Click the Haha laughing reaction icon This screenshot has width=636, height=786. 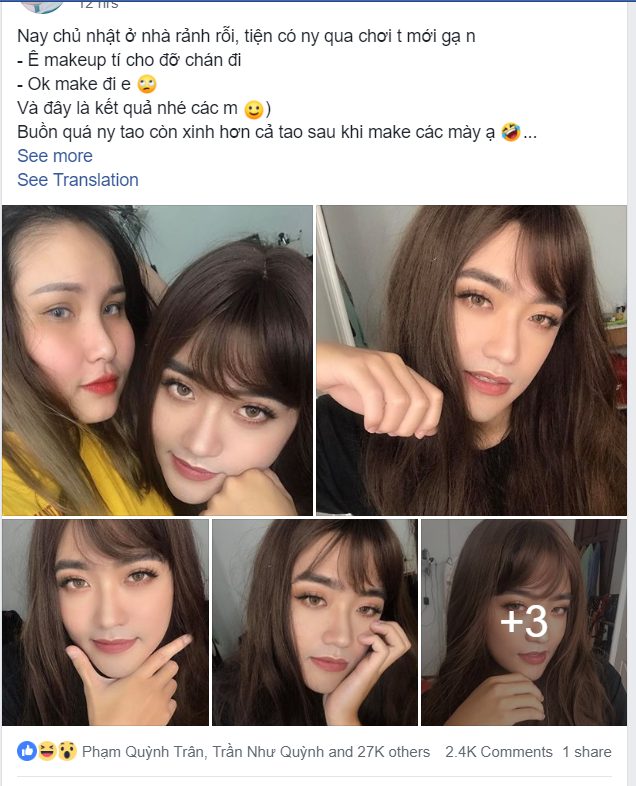[45, 751]
